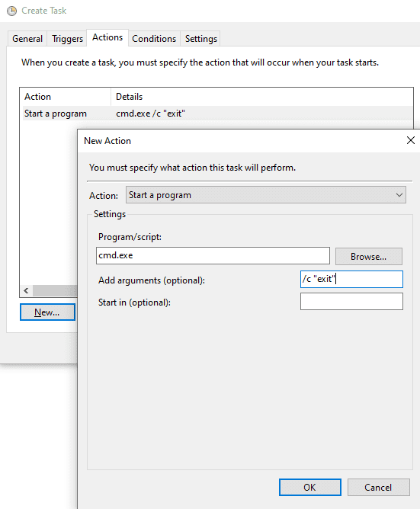Switch to the Settings tab
Screen dimensions: 420x509
tap(200, 39)
